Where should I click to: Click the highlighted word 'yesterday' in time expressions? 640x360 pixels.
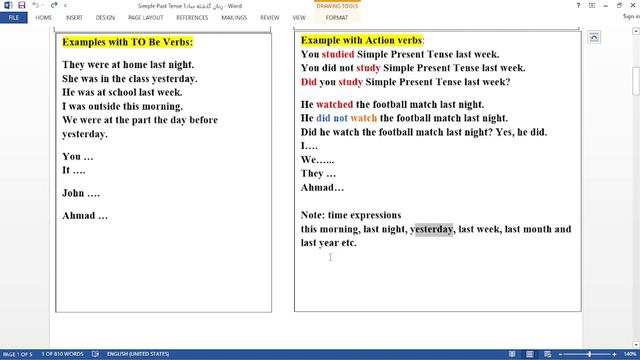[432, 229]
